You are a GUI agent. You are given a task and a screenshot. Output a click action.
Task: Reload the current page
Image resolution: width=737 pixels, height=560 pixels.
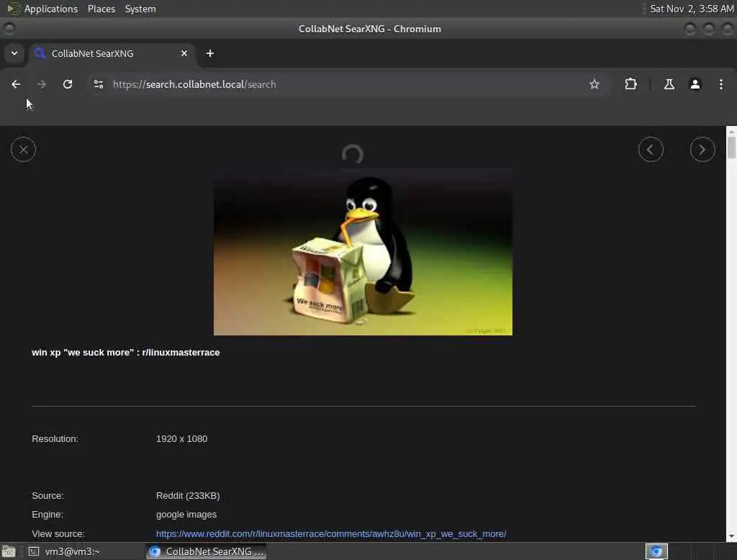68,84
